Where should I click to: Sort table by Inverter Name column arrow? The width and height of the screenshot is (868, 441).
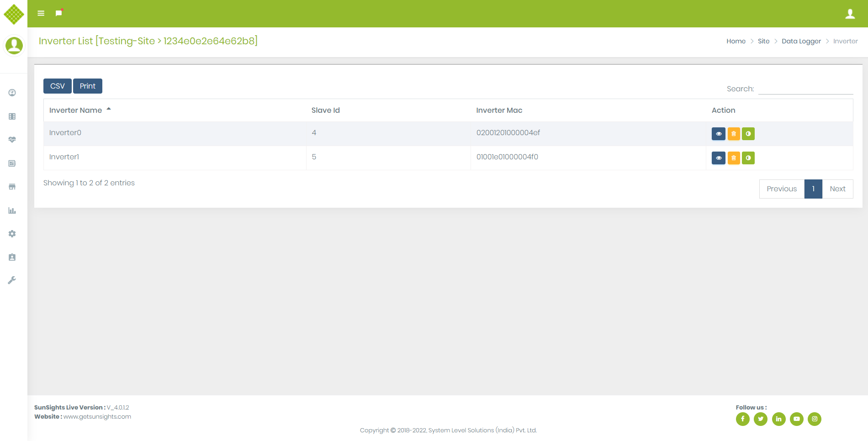[109, 110]
